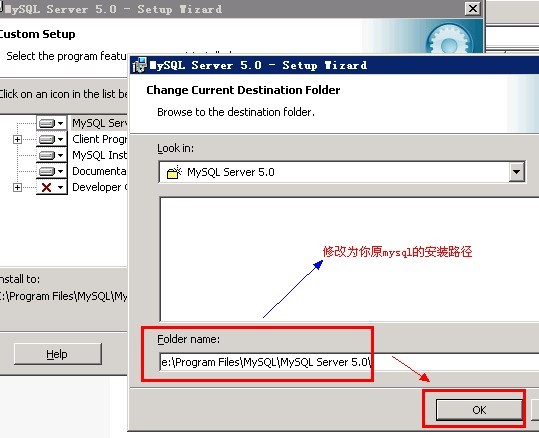Expand the Client Programs tree node
The height and width of the screenshot is (438, 539).
[17, 139]
